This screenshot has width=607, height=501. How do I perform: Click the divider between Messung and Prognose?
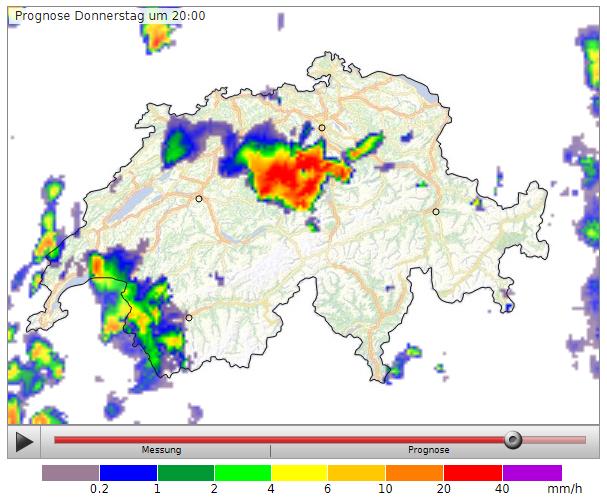270,450
